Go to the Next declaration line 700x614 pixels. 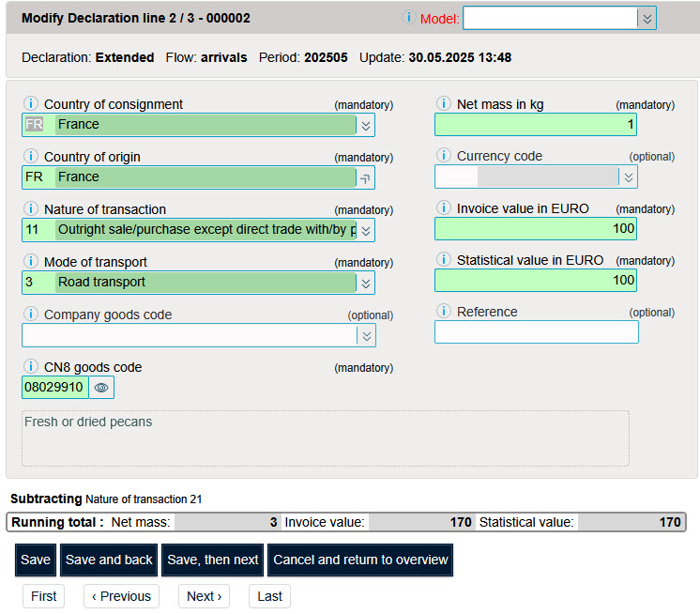pyautogui.click(x=205, y=596)
